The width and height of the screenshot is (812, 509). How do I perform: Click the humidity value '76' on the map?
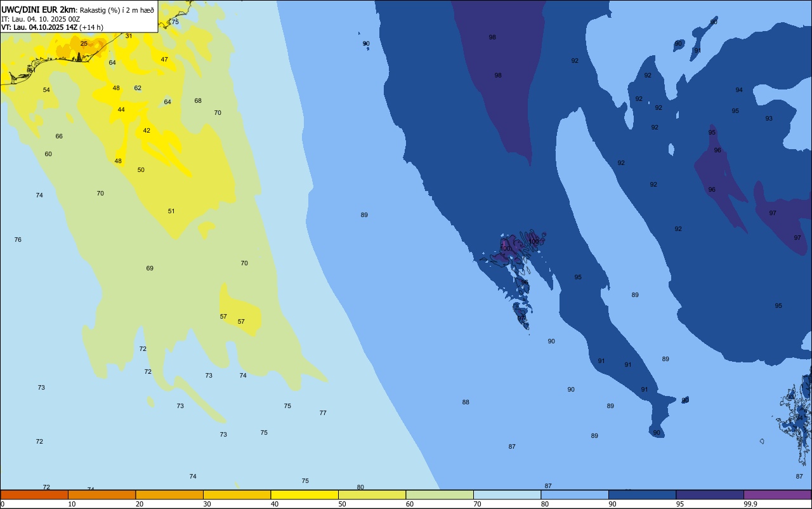tap(18, 240)
